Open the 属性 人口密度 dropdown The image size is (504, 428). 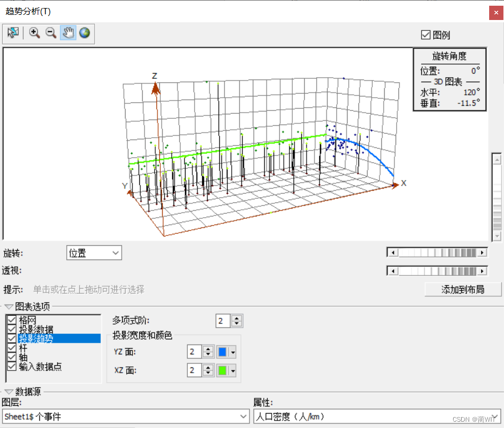click(x=377, y=417)
